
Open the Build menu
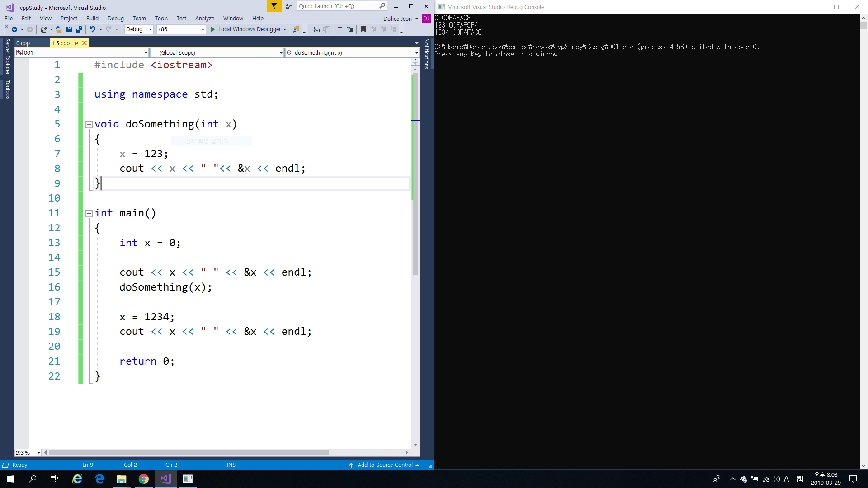coord(92,19)
